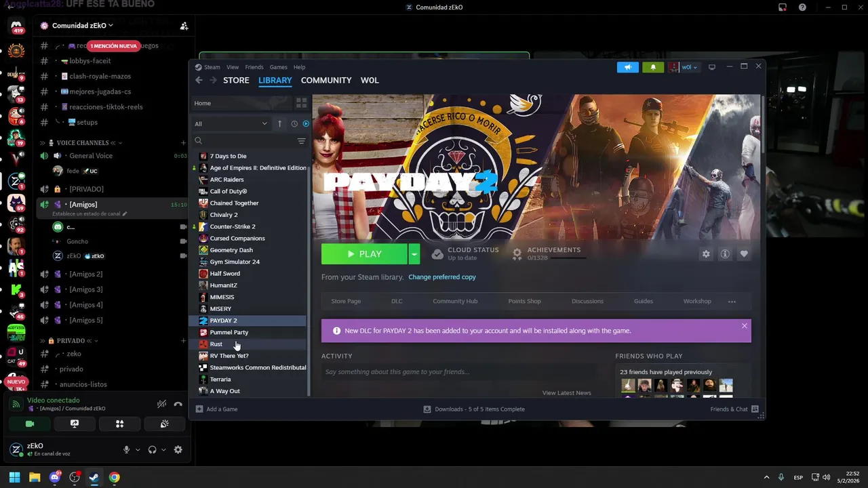
Task: Open the DLC tab
Action: click(x=397, y=301)
